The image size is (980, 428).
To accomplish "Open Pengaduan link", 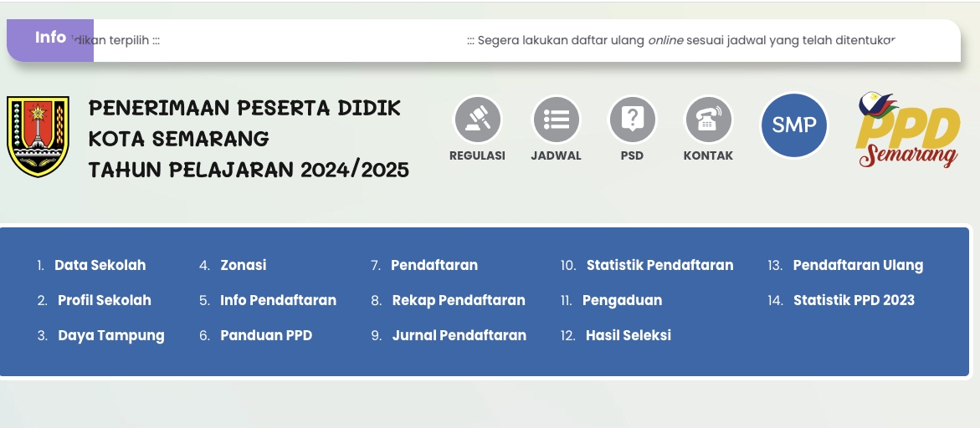I will [x=622, y=300].
